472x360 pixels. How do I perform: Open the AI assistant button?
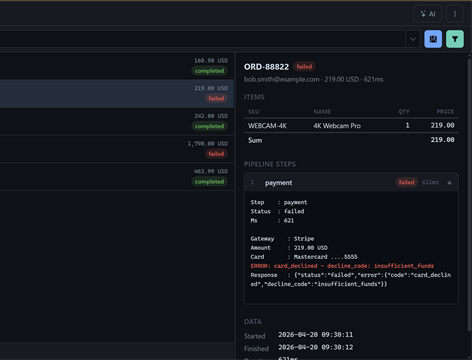tap(428, 14)
